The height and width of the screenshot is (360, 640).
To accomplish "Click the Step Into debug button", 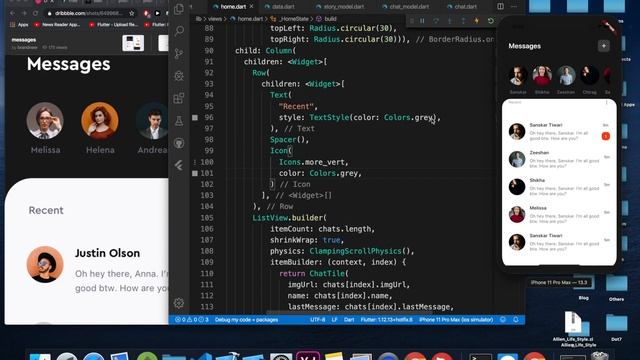I will tap(449, 20).
